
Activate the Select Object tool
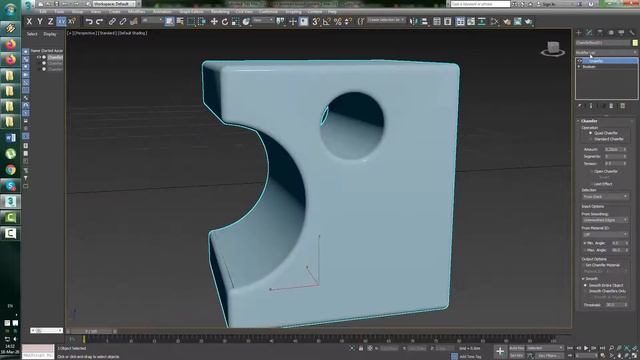click(x=169, y=22)
